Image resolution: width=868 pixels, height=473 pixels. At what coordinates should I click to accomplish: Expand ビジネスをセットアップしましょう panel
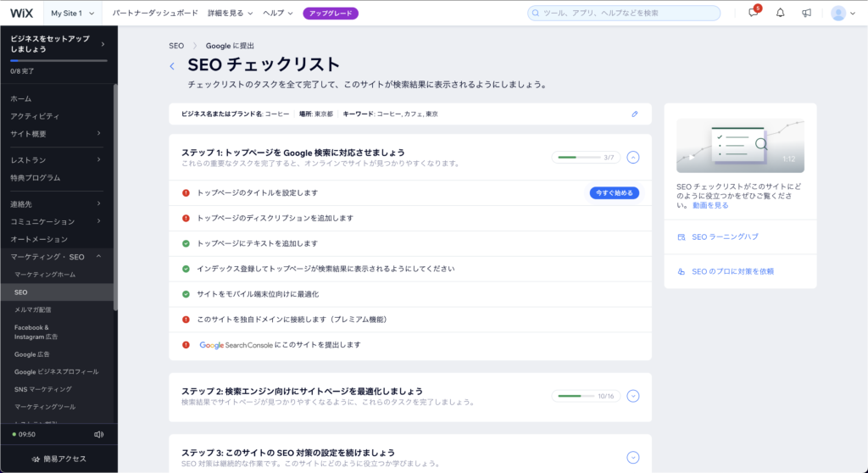[x=103, y=44]
